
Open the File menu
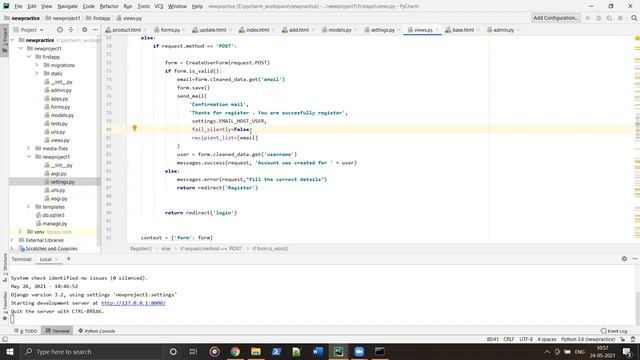18,7
